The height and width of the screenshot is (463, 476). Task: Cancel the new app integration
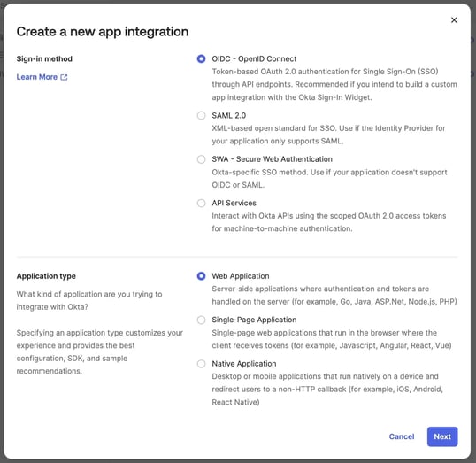tap(402, 436)
